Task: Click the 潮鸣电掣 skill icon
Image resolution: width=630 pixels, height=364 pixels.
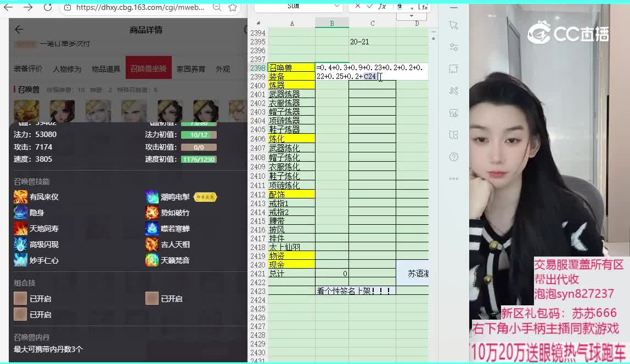Action: click(152, 197)
